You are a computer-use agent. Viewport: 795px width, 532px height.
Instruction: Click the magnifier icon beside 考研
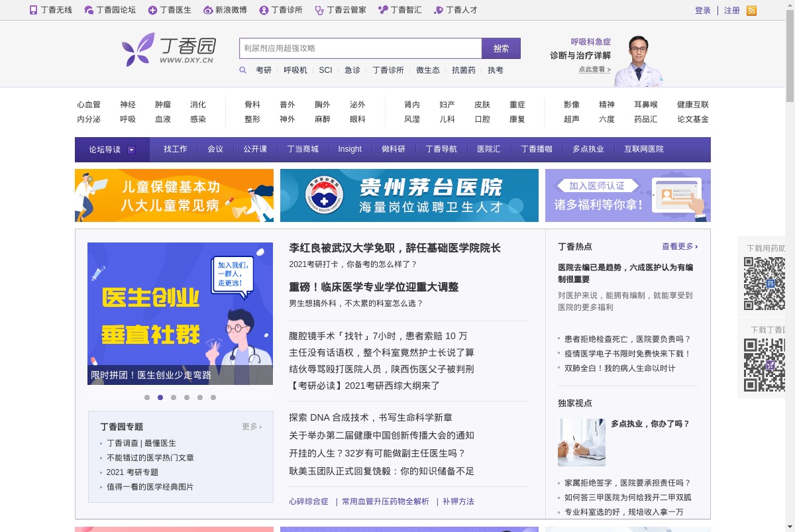tap(243, 70)
